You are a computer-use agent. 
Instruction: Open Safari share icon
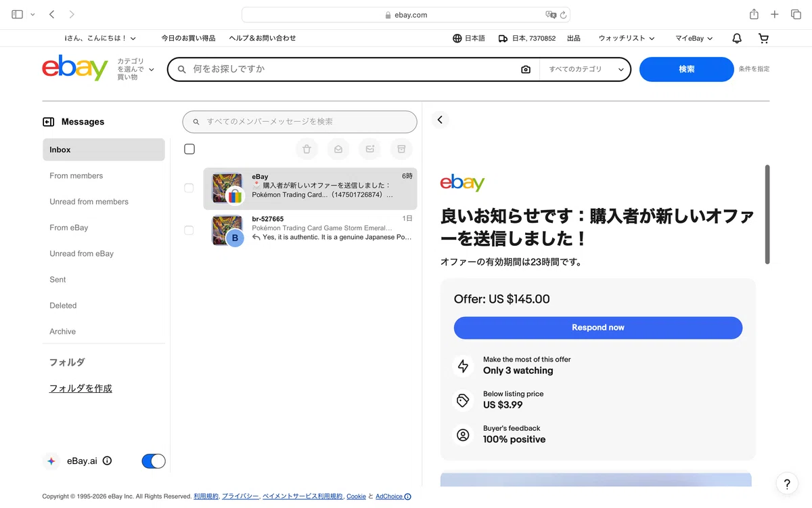pos(754,14)
